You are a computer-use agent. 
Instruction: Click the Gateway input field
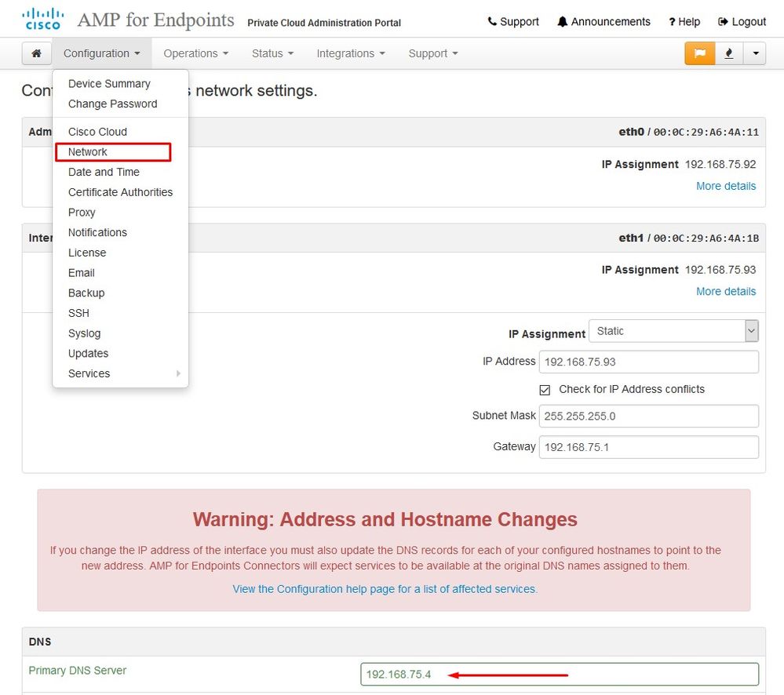click(648, 447)
